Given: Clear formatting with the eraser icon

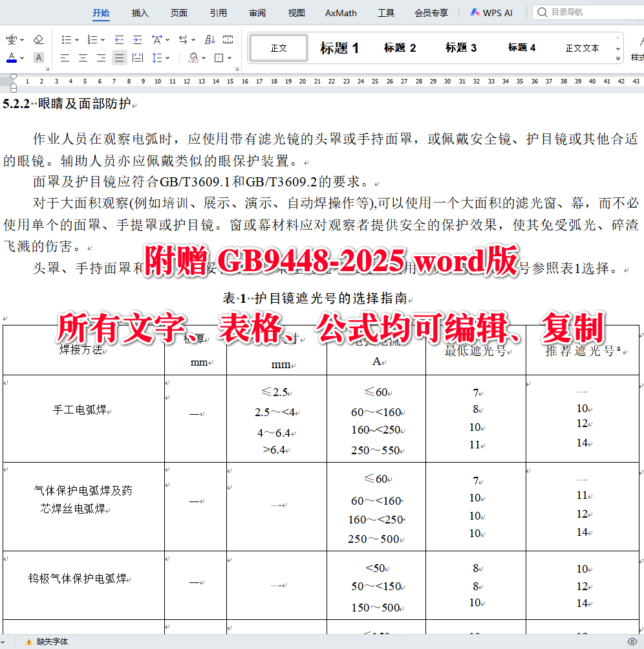Looking at the screenshot, I should point(38,39).
